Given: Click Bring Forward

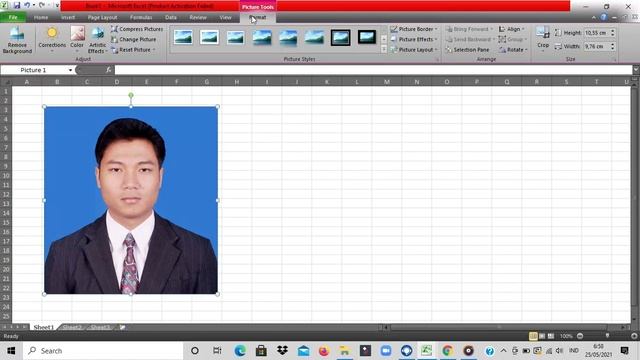Looking at the screenshot, I should point(469,29).
